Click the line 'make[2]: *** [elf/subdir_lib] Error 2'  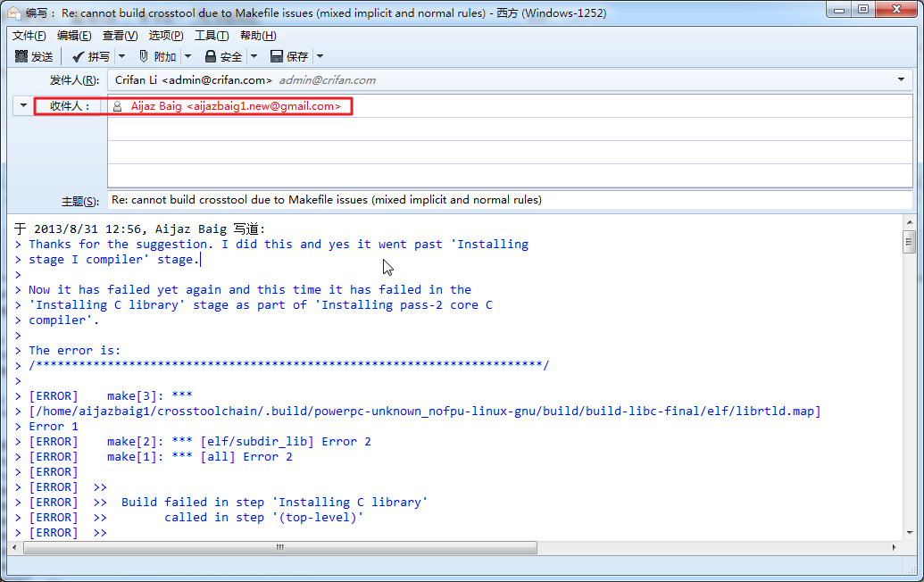pyautogui.click(x=238, y=442)
